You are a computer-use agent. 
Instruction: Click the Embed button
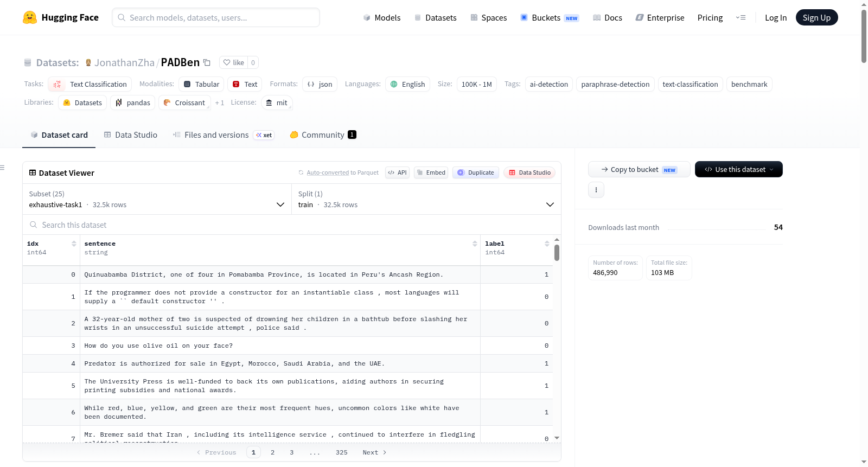(x=431, y=172)
